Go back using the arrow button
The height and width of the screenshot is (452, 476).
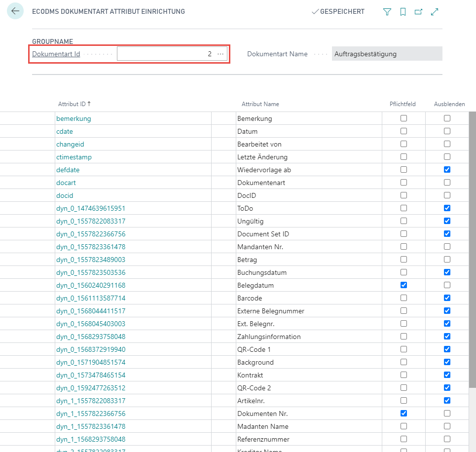click(15, 11)
